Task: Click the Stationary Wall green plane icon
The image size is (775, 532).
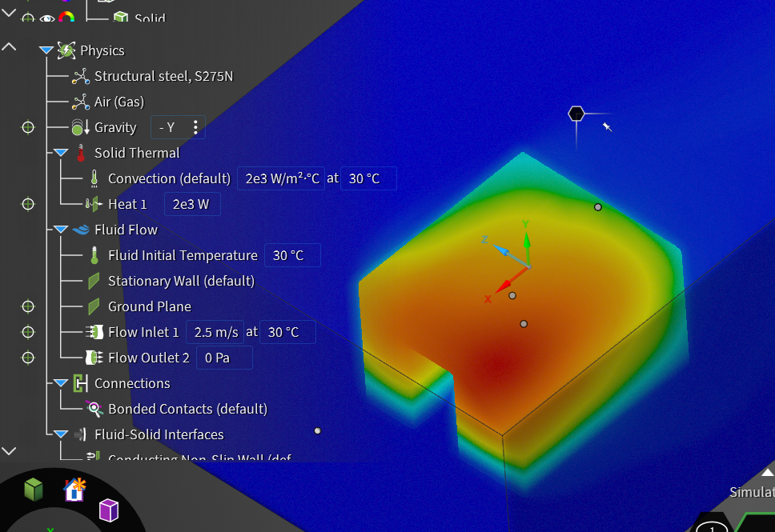Action: tap(94, 281)
